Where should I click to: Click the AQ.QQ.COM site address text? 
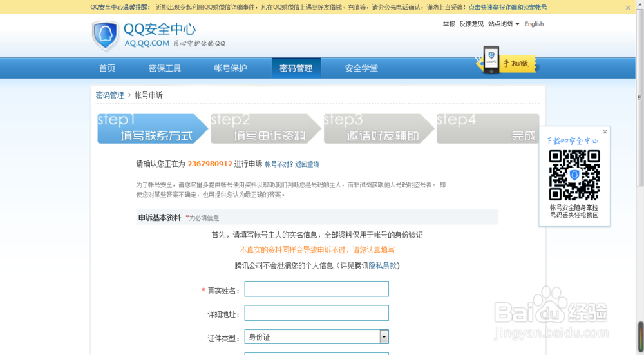(x=147, y=43)
